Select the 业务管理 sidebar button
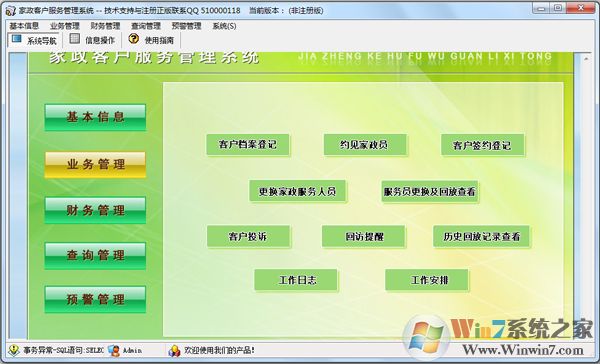 point(95,165)
